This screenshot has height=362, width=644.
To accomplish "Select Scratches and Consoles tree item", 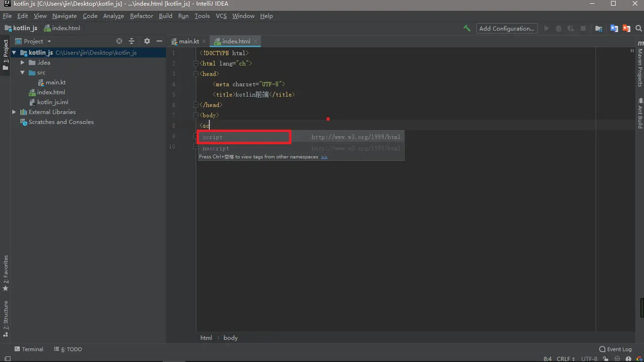I will [57, 122].
